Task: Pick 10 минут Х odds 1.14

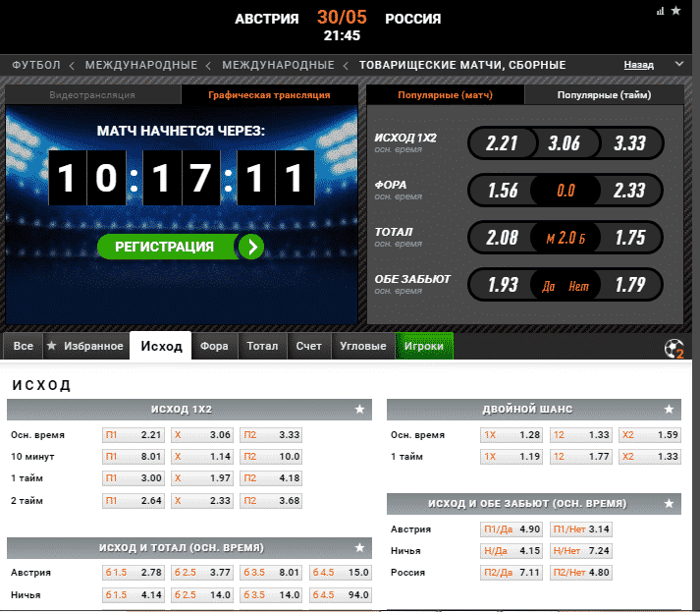Action: click(x=201, y=456)
